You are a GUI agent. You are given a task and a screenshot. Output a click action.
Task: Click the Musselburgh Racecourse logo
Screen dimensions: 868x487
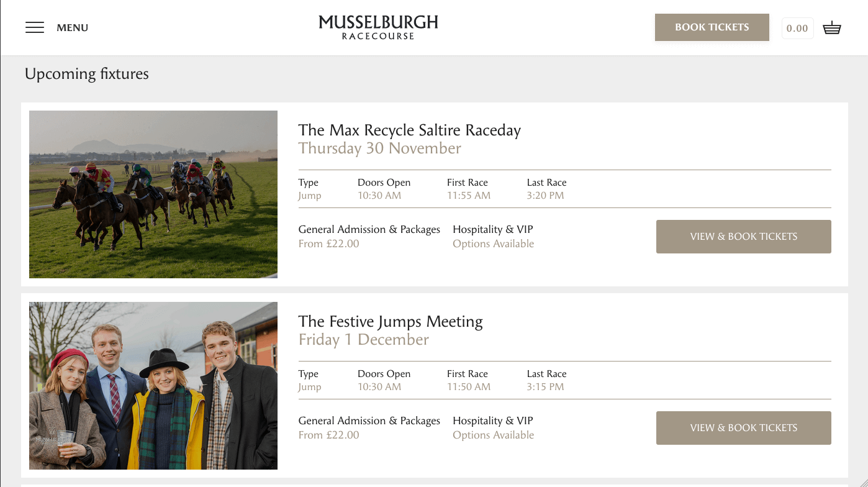378,27
